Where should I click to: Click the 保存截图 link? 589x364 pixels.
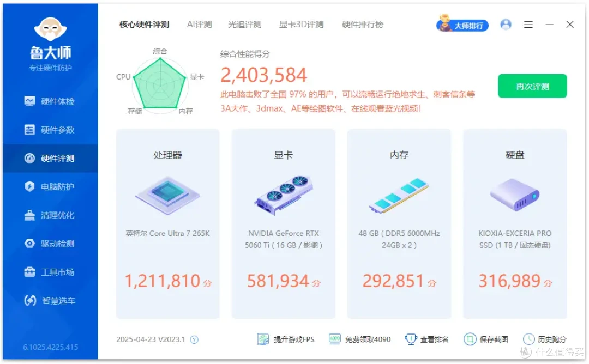(494, 339)
